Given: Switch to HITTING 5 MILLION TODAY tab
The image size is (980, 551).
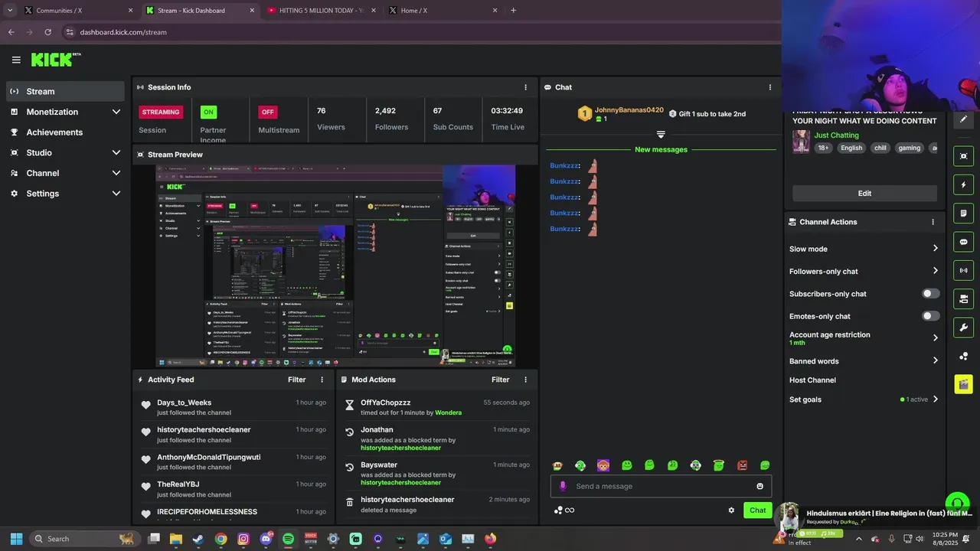Looking at the screenshot, I should 322,11.
